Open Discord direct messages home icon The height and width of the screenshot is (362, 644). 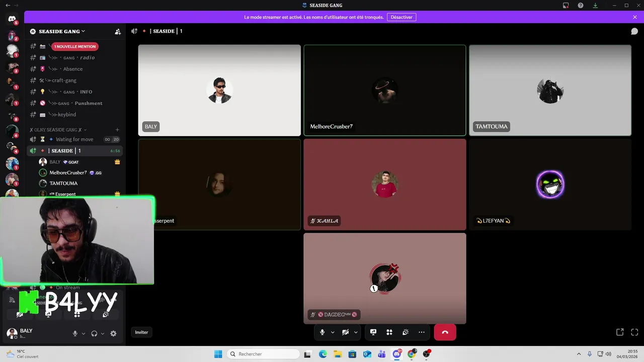(12, 19)
